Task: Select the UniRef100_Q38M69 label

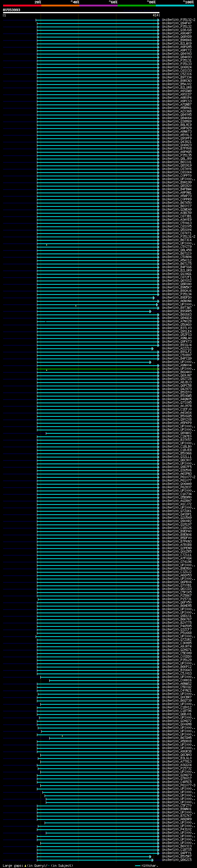Action: (177, 121)
